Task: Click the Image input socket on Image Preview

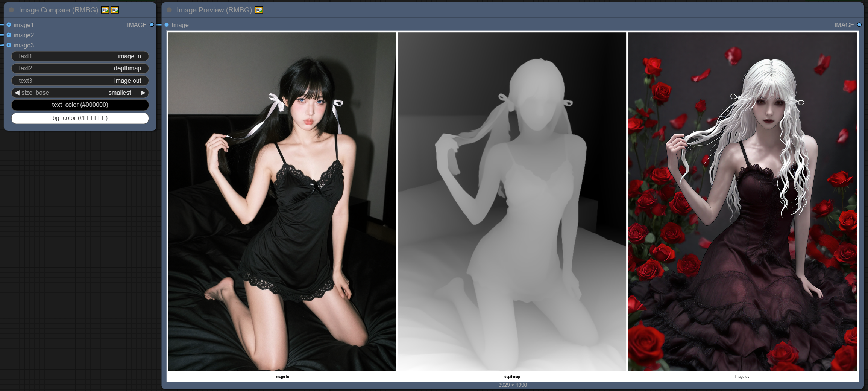Action: click(x=166, y=25)
